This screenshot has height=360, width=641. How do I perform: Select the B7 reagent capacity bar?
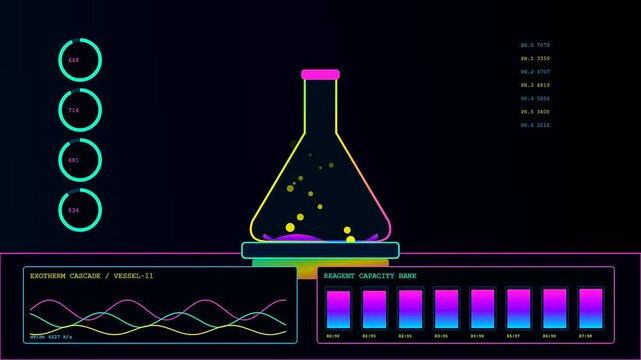tap(591, 309)
